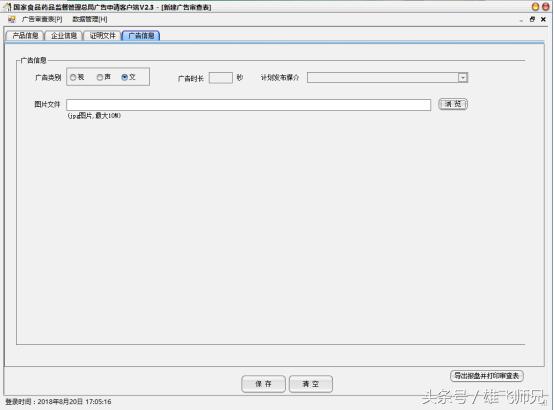Click the 图片文件 path input field
This screenshot has height=410, width=554.
point(248,105)
